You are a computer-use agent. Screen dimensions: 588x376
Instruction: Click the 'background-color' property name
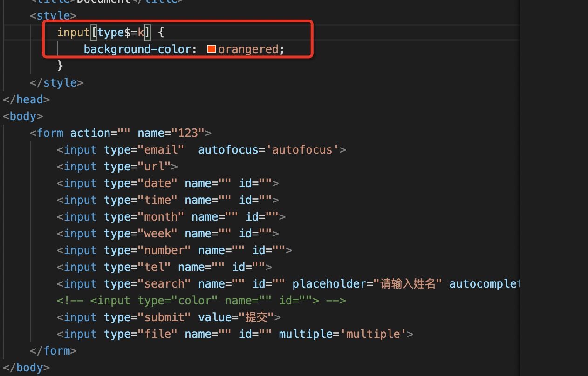(x=137, y=49)
